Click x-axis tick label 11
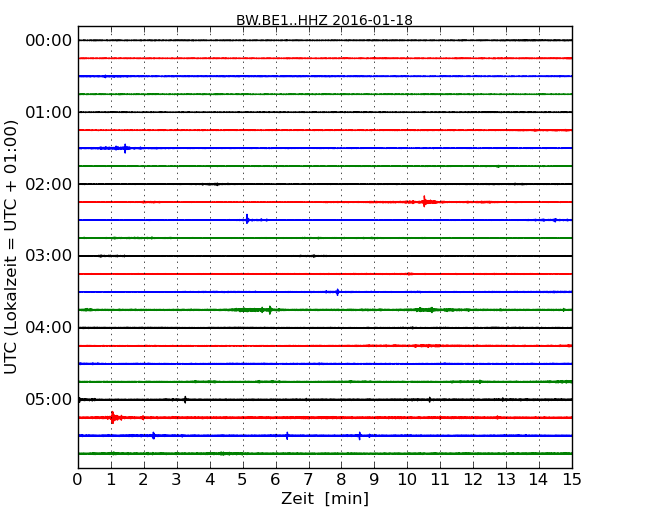The image size is (650, 520). click(x=440, y=480)
